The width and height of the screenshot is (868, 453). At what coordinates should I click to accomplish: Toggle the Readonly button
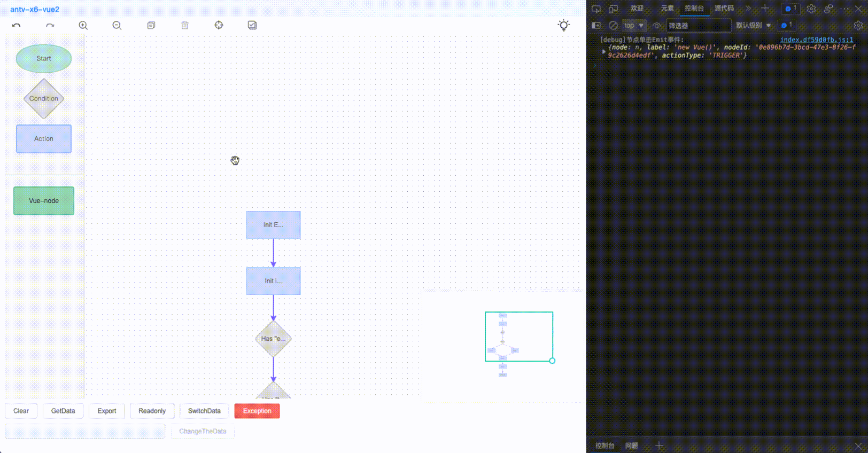click(152, 411)
